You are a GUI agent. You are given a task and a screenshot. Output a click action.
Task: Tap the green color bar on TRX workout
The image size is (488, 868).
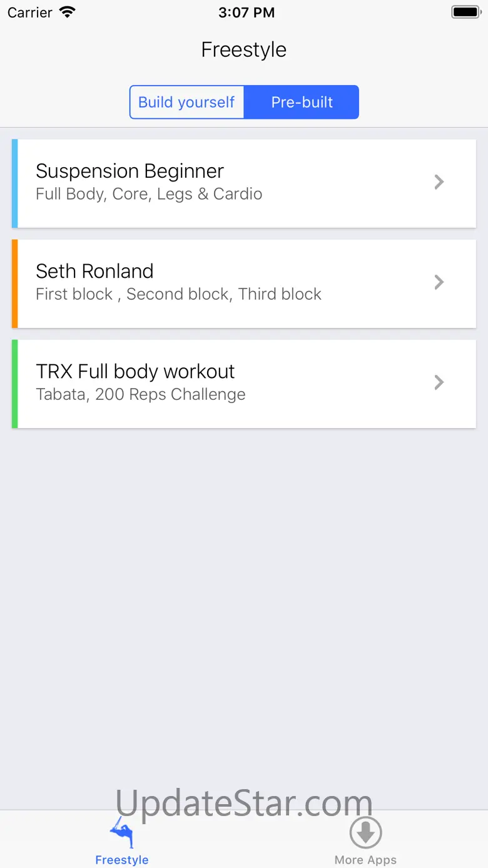[15, 384]
